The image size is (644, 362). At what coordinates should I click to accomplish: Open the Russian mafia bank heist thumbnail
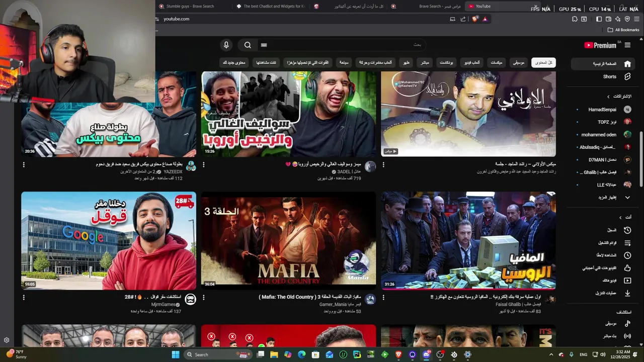(x=468, y=240)
